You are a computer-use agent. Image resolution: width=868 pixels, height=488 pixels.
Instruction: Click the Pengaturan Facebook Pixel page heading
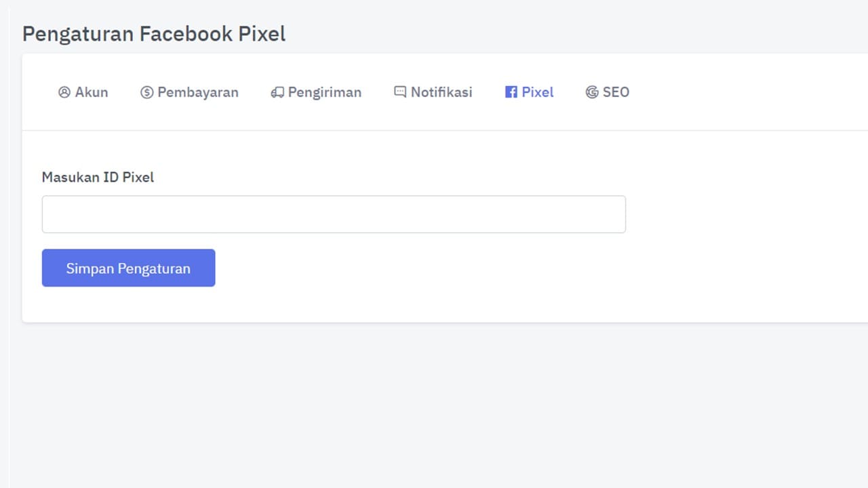(154, 34)
